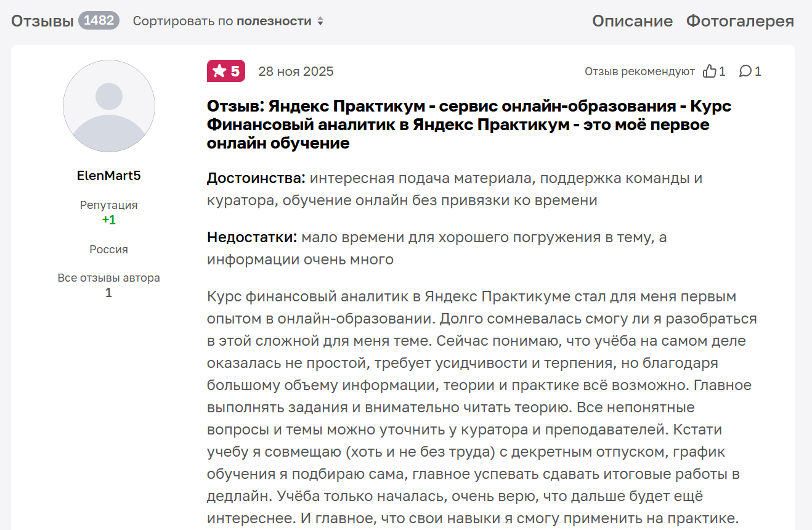Click the 'Отзыв рекомендуют' label

[x=639, y=71]
